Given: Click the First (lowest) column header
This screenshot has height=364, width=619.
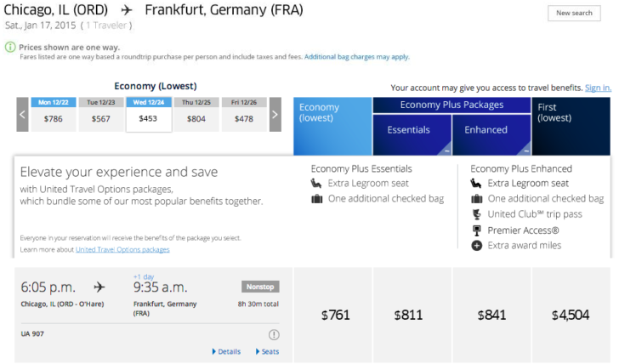Looking at the screenshot, I should click(571, 127).
